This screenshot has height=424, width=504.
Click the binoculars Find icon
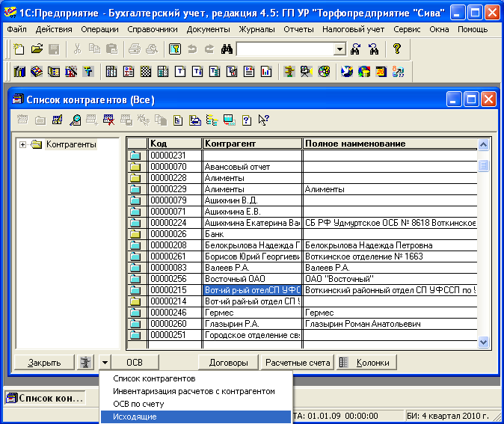coord(227,49)
